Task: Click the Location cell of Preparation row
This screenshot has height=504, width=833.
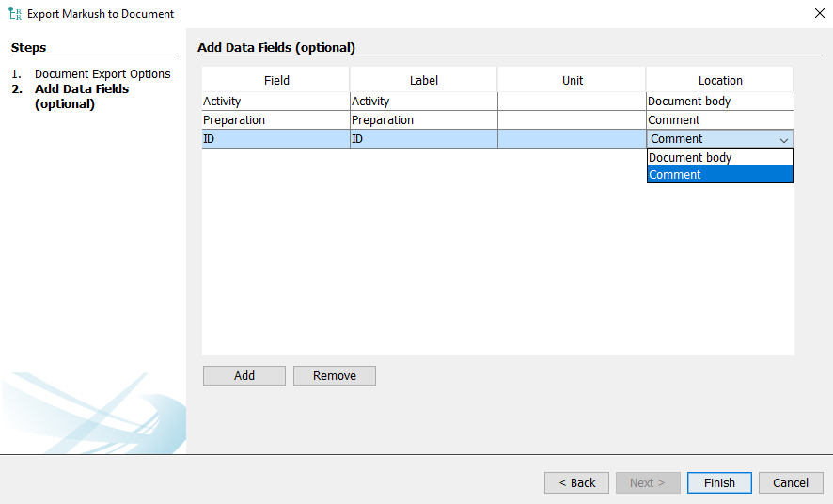Action: (x=719, y=120)
